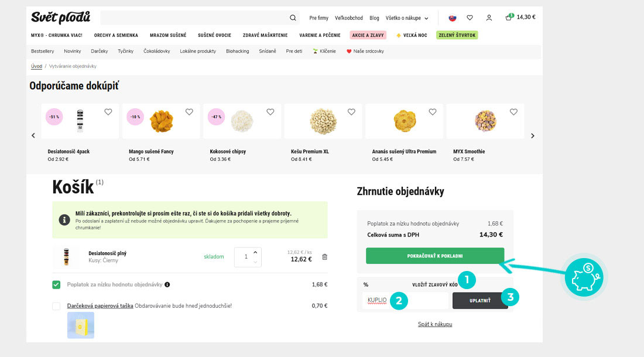
Task: Switch country via Slovak flag icon
Action: tap(452, 18)
